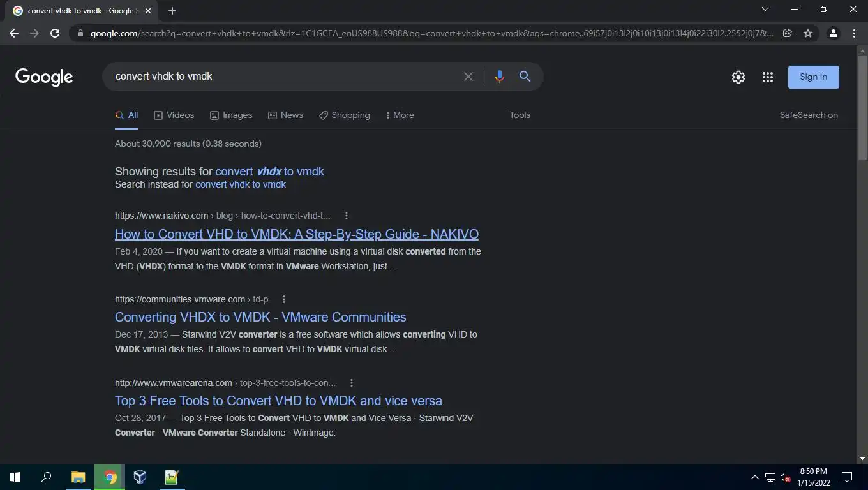Open Google quick settings gear

pyautogui.click(x=738, y=77)
